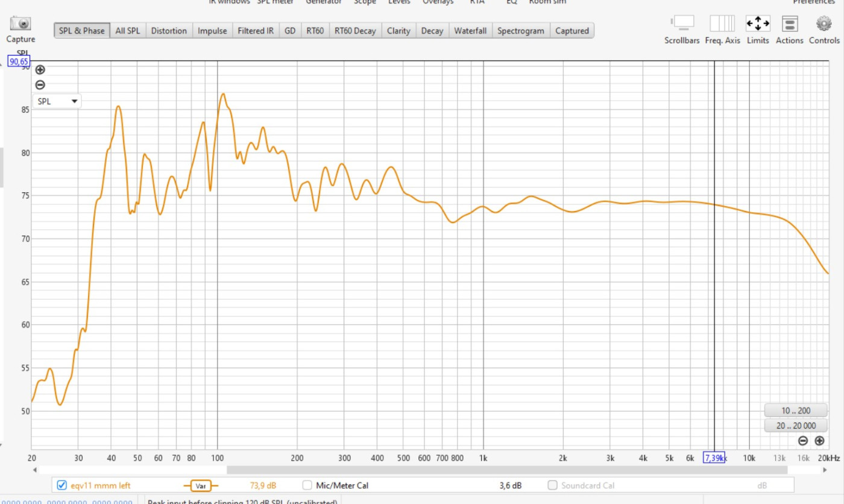Viewport: 844px width, 504px height.
Task: Set range with 10 .. 200 button
Action: 795,411
